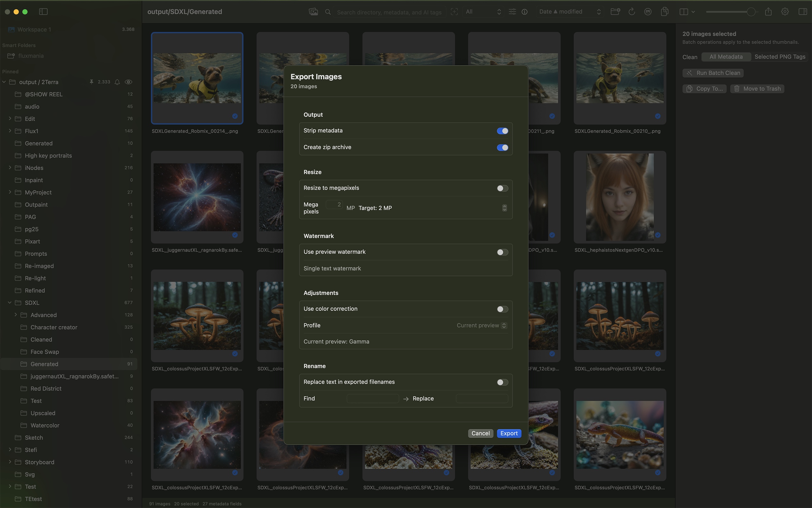Screen dimensions: 812x508
Task: Open the layout chevron dropdown
Action: point(693,12)
